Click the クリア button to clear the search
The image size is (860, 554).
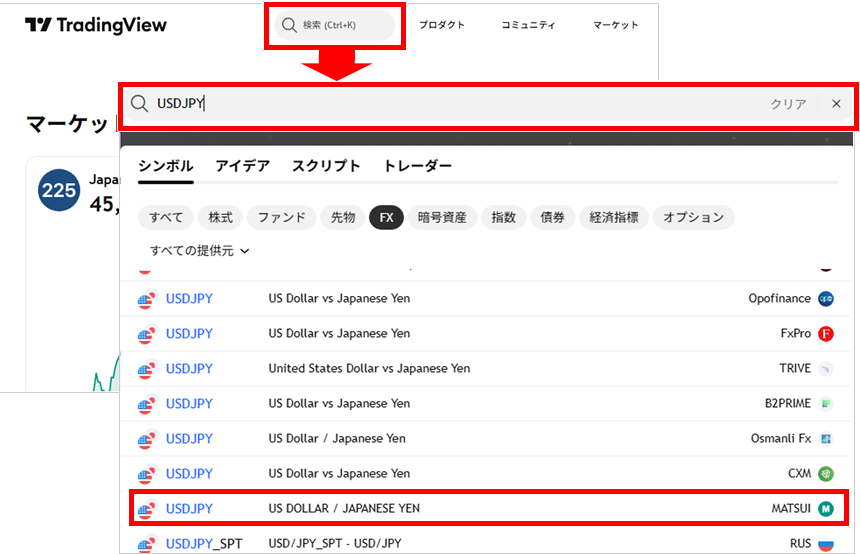(788, 104)
